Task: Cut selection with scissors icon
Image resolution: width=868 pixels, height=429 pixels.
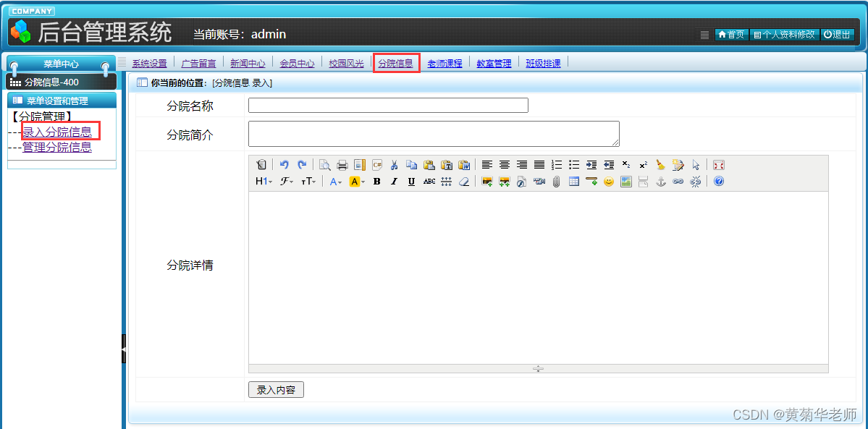Action: click(394, 165)
